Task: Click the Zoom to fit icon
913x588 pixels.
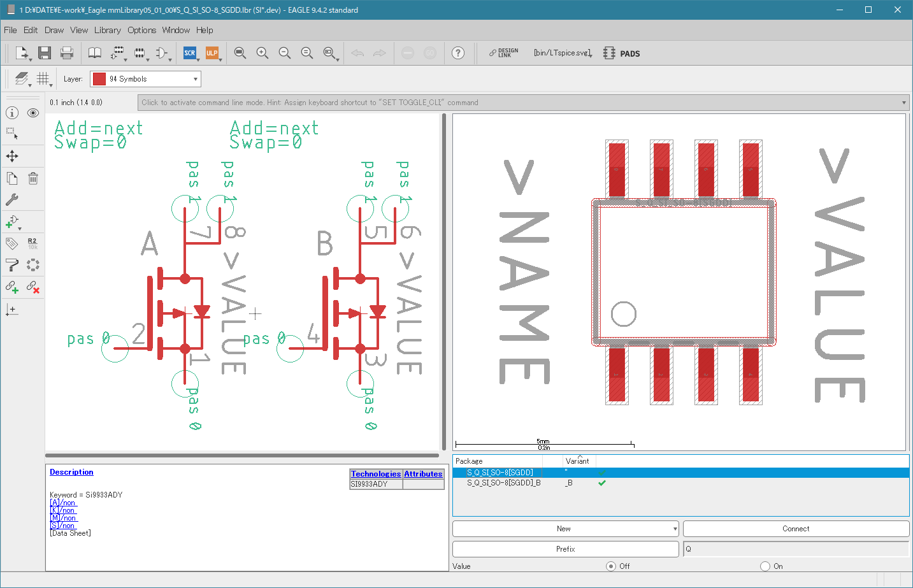Action: [240, 53]
